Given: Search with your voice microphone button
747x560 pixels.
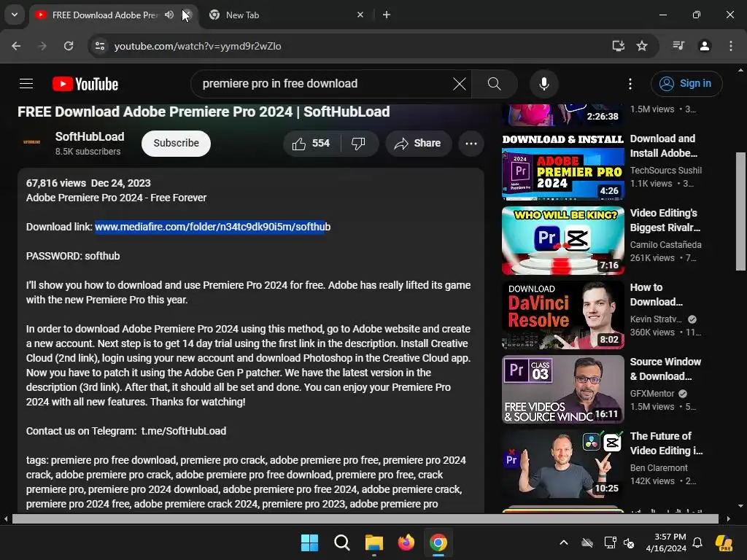Looking at the screenshot, I should coord(543,85).
